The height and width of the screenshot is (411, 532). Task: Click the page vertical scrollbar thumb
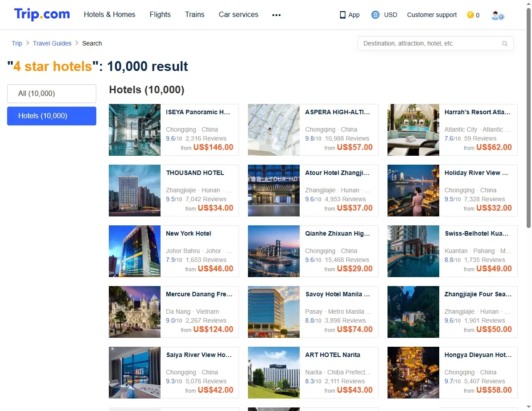(x=528, y=118)
